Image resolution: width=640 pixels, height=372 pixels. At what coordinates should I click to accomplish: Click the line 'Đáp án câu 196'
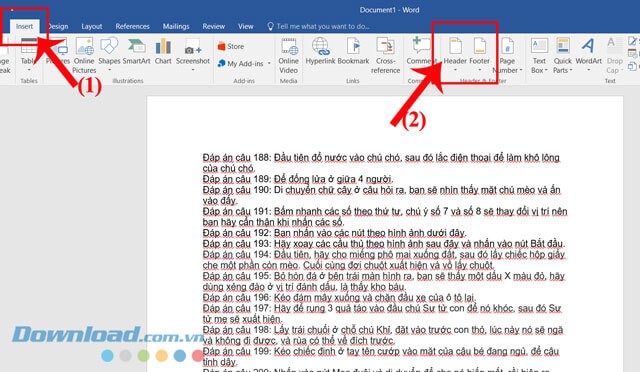pos(340,297)
